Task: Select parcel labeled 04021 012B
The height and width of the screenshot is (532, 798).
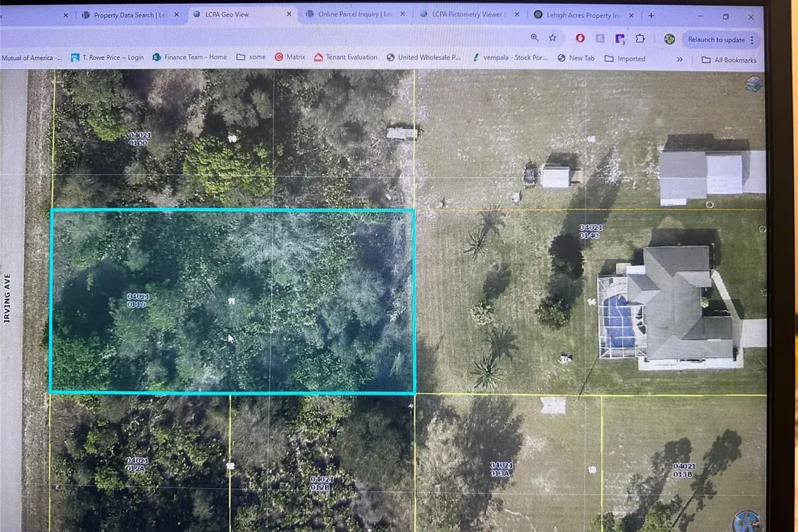Action: [322, 483]
